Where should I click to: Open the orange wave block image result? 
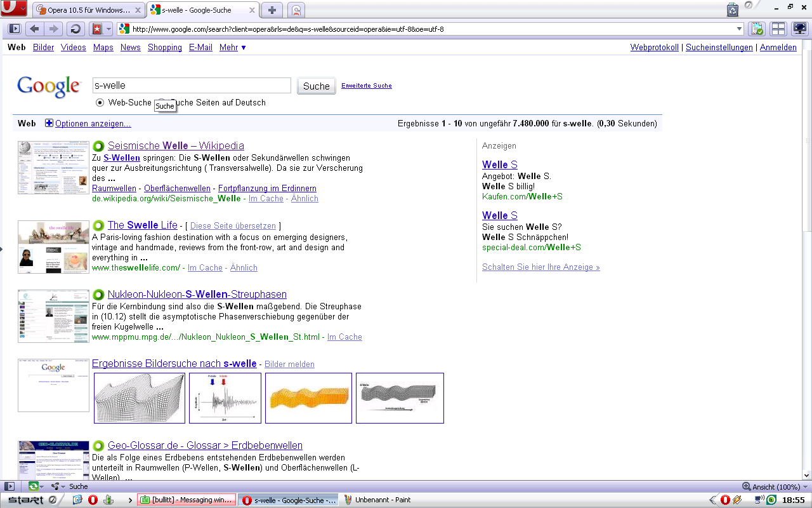pos(308,398)
